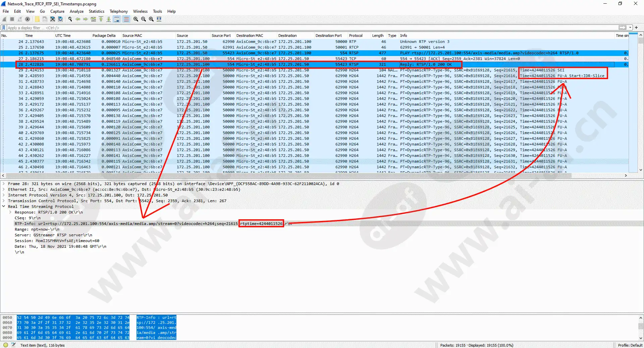The width and height of the screenshot is (644, 348).
Task: Expand Internet Protocol Version 4 section
Action: tap(4, 195)
